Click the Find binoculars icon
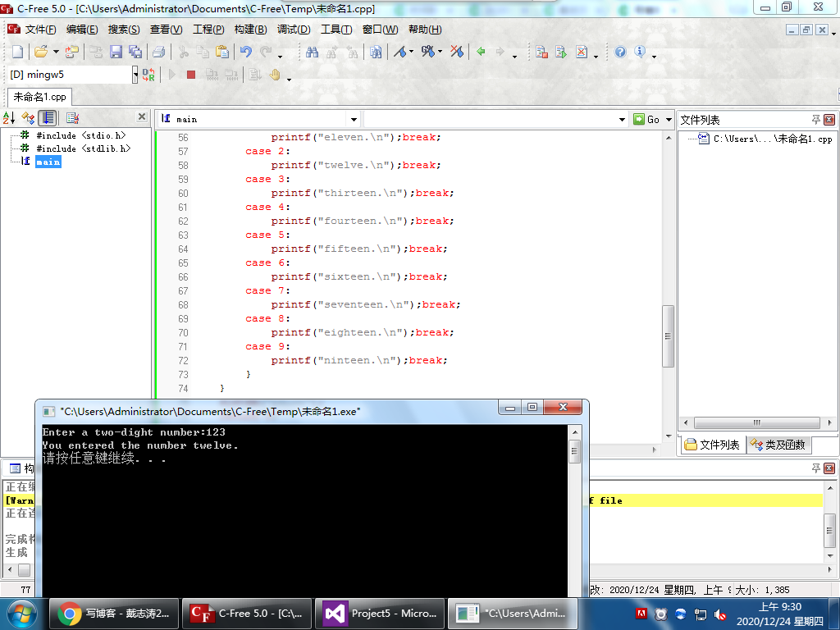 pyautogui.click(x=312, y=52)
